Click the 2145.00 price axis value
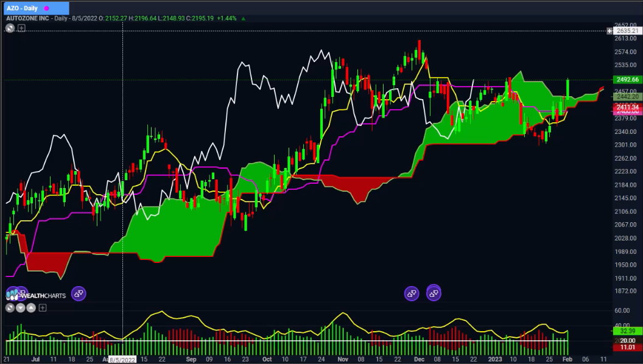Screen dimensions: 643x364 click(625, 198)
